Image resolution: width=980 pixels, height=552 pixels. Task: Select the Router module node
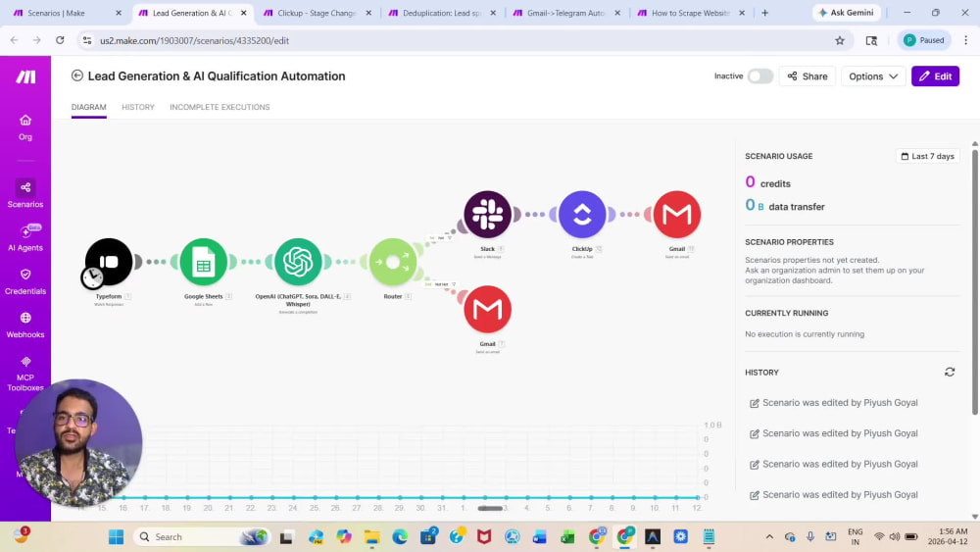pyautogui.click(x=393, y=262)
